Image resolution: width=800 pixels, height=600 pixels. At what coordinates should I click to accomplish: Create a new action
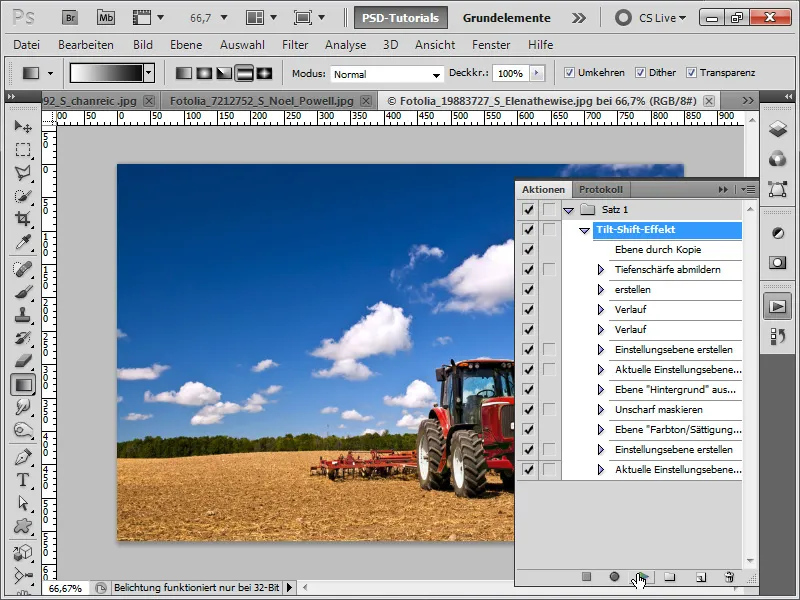(x=701, y=577)
